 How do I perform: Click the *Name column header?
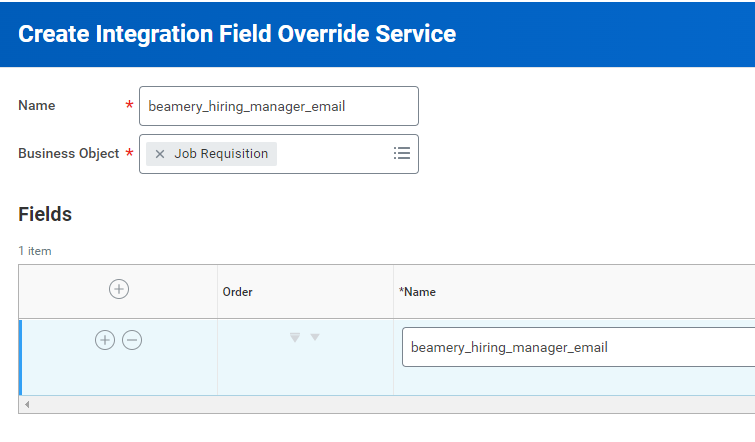417,292
